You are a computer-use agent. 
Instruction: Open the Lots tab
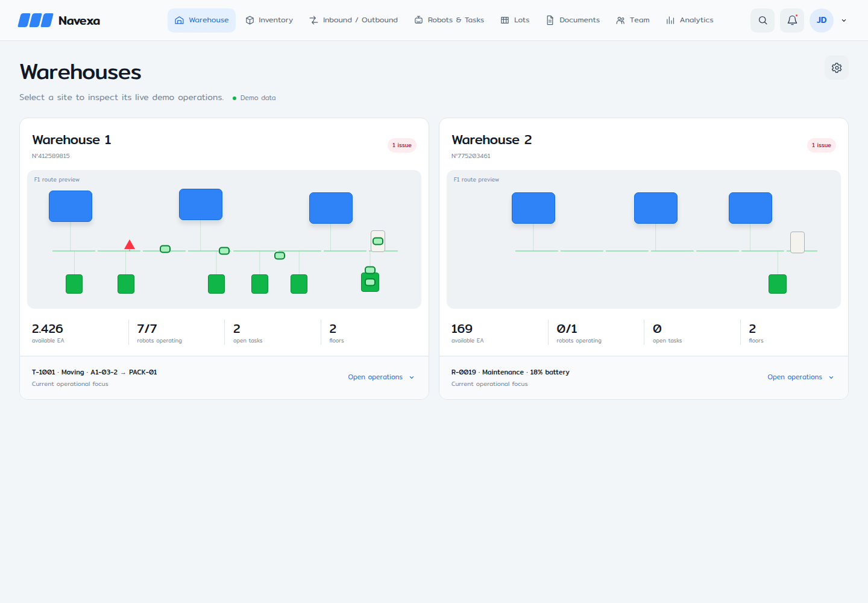[x=515, y=21]
